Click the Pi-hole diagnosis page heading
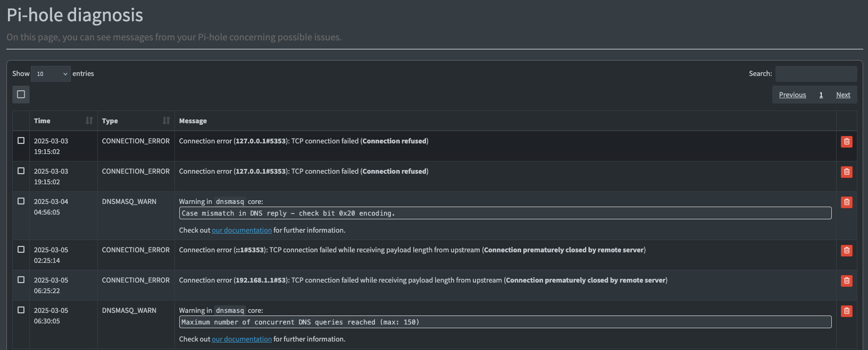Image resolution: width=868 pixels, height=350 pixels. tap(75, 15)
